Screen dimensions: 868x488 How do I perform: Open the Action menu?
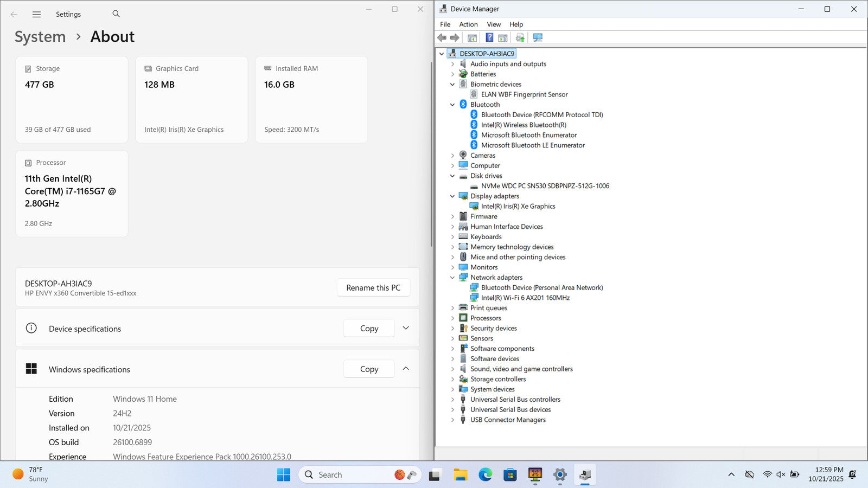pyautogui.click(x=468, y=24)
